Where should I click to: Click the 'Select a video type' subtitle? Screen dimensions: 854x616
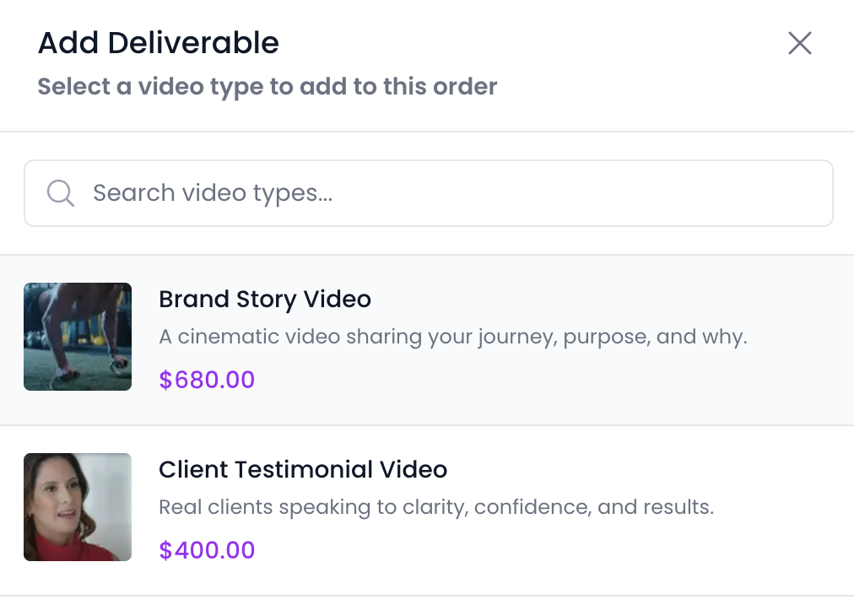(x=268, y=87)
